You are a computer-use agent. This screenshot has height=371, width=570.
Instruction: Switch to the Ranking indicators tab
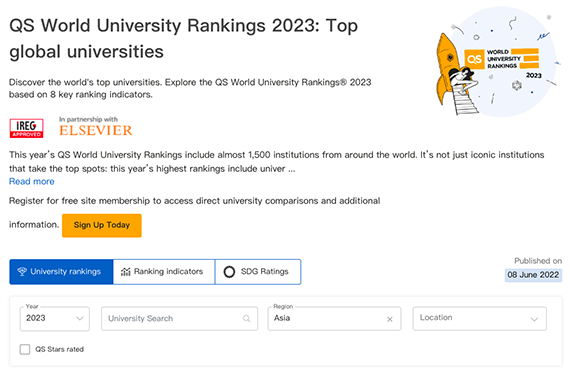(x=164, y=271)
